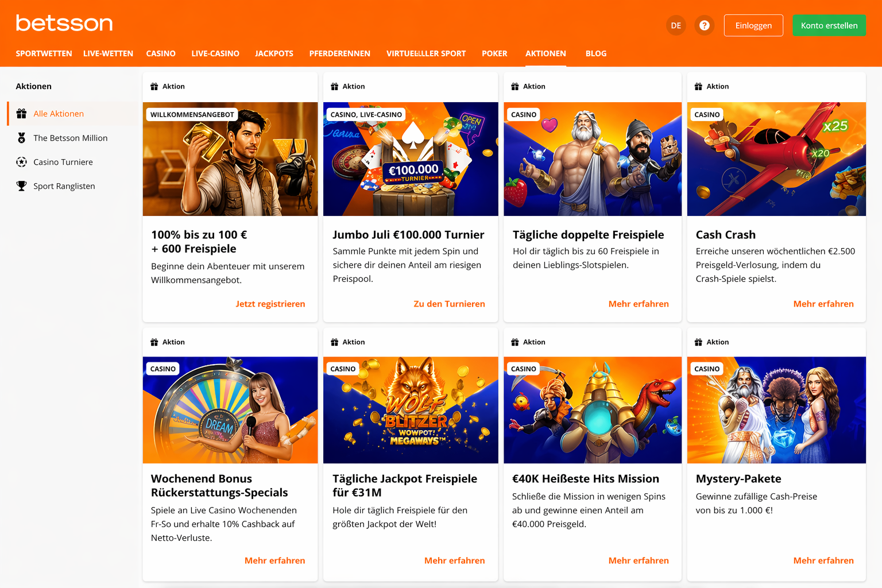Click the gift icon on the Jumbo Juli card
This screenshot has width=882, height=588.
(x=334, y=86)
